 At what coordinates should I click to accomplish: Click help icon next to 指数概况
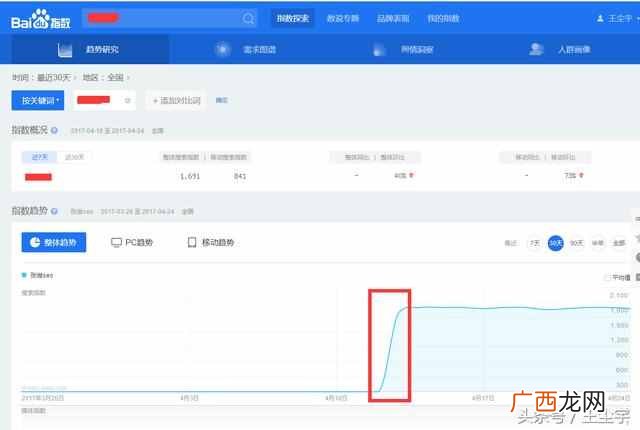(54, 131)
